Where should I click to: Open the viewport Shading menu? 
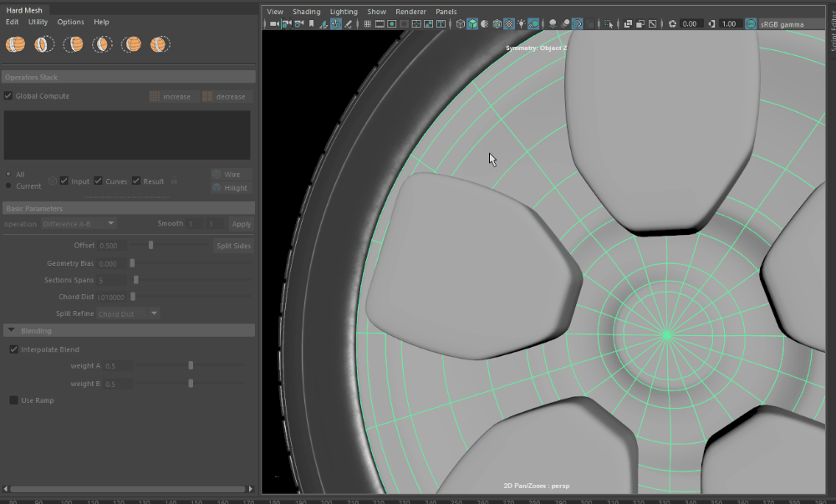coord(307,11)
